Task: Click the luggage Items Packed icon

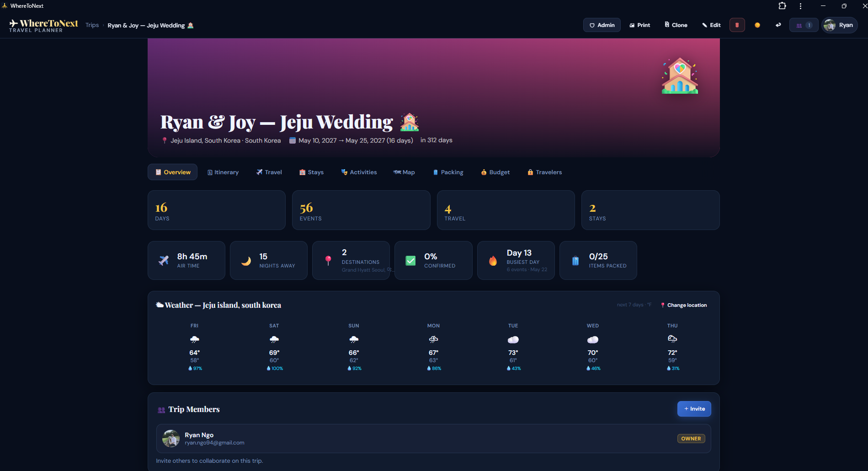Action: [x=575, y=261]
